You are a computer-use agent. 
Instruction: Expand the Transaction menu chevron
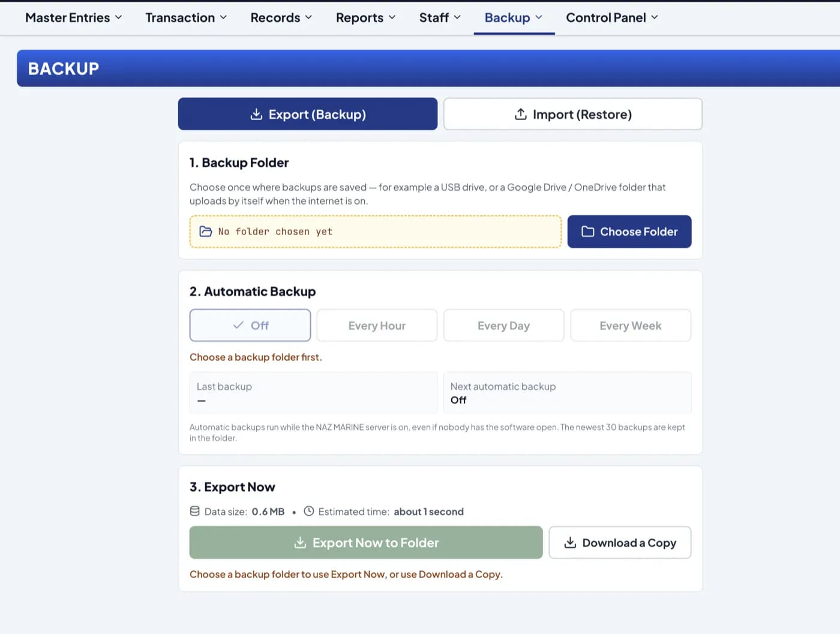(x=224, y=17)
